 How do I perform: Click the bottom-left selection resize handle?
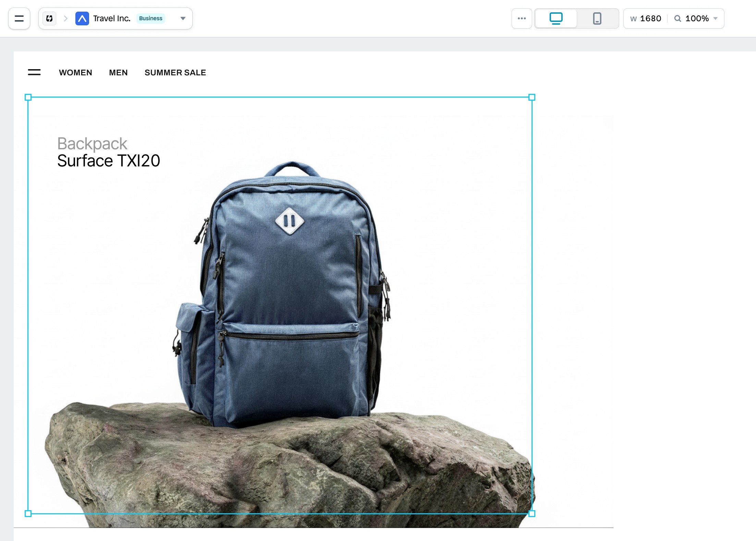click(28, 514)
